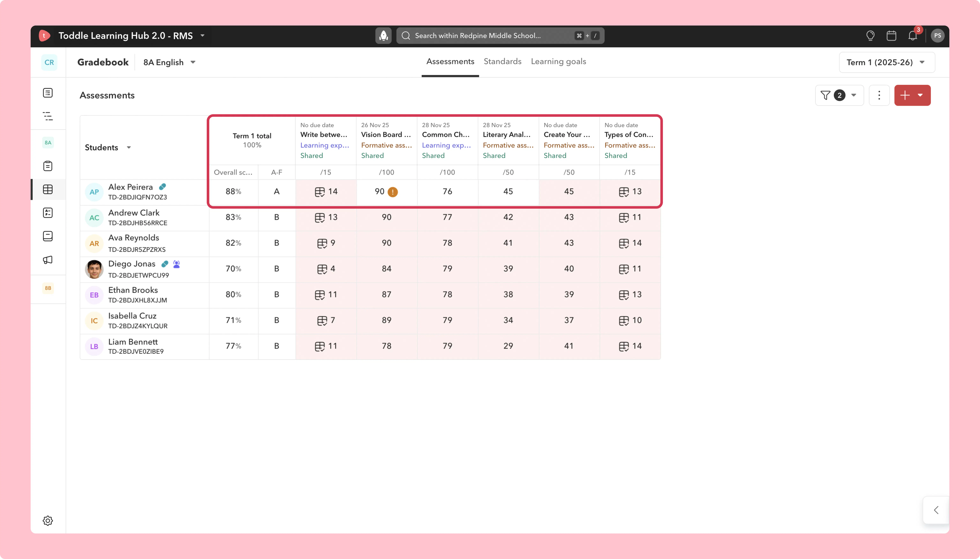
Task: Open the PS profile avatar
Action: [937, 36]
